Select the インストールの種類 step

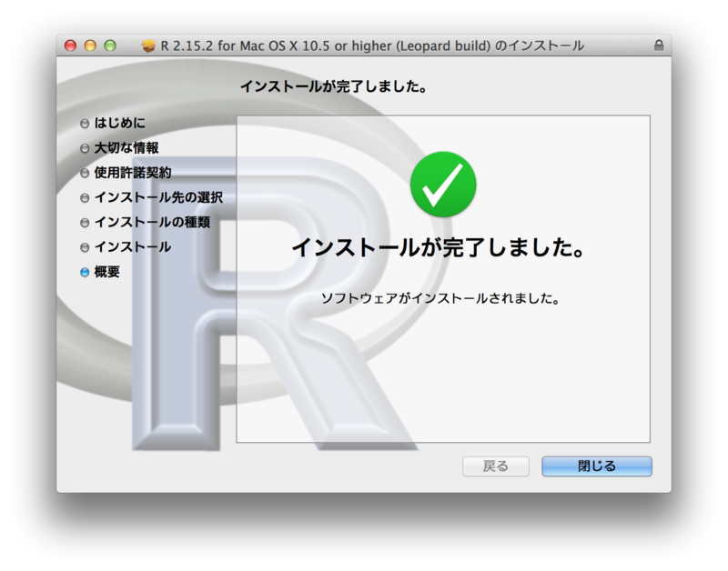coord(153,220)
